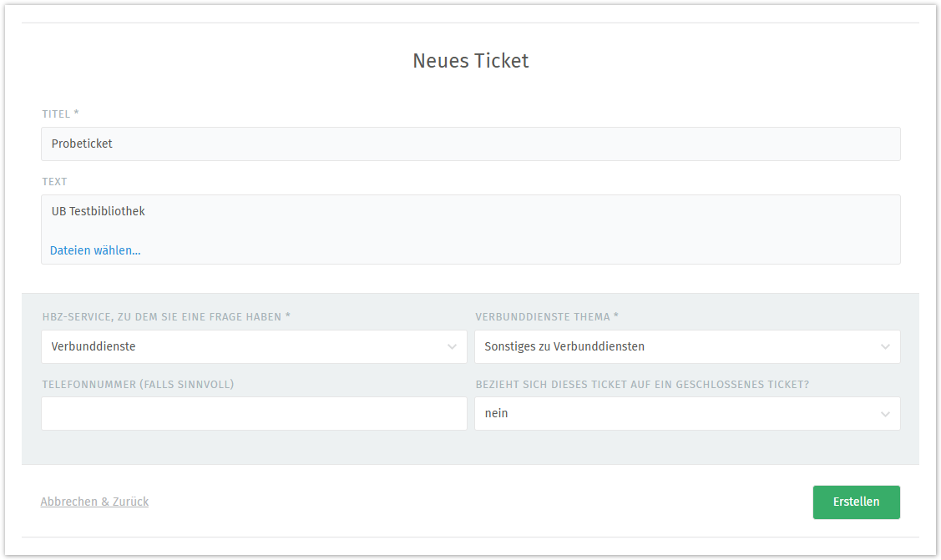Click the chevron arrow of the HBZ-Service select
941x560 pixels.
pyautogui.click(x=452, y=346)
